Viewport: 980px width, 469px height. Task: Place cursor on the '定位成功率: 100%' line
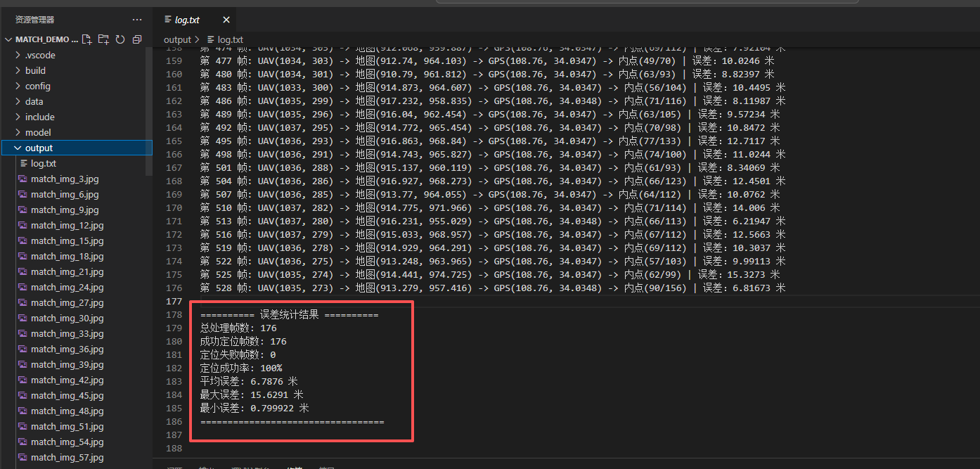[x=241, y=368]
